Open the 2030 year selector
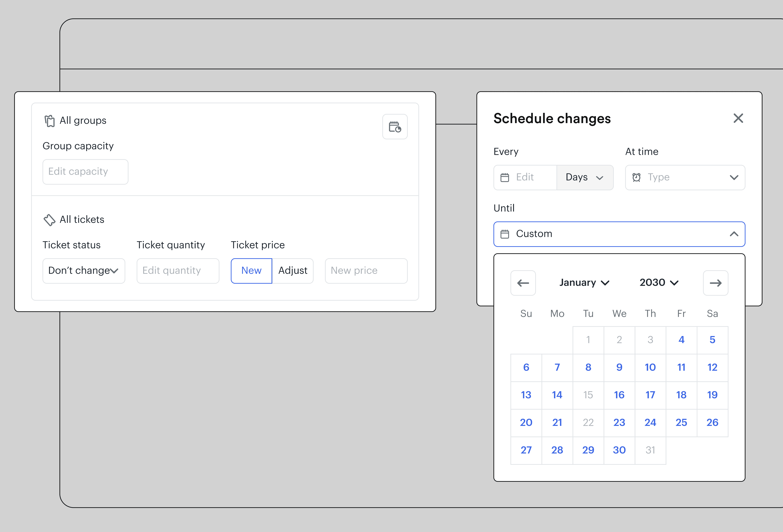The image size is (783, 532). pyautogui.click(x=659, y=282)
